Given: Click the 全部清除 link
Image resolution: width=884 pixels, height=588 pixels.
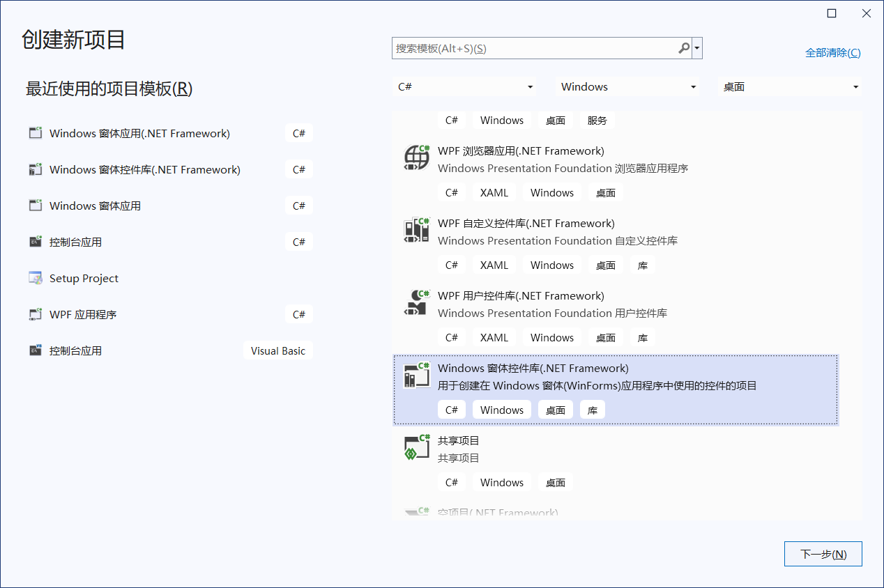Looking at the screenshot, I should tap(832, 53).
